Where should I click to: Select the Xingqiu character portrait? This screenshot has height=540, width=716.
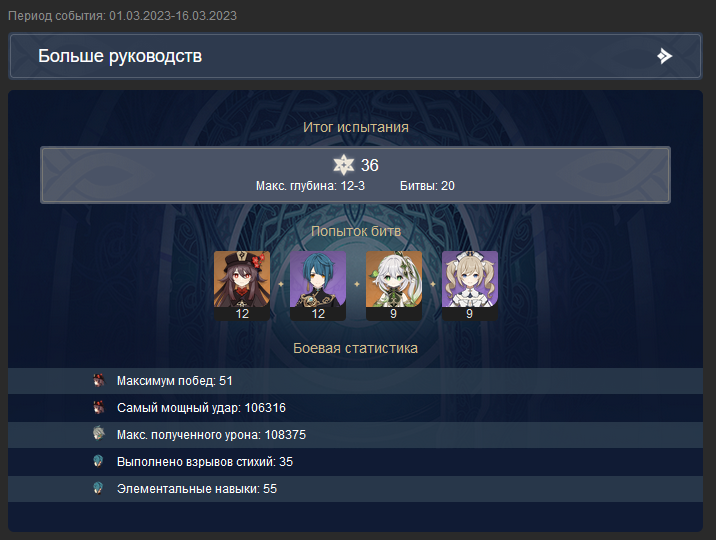(x=318, y=285)
